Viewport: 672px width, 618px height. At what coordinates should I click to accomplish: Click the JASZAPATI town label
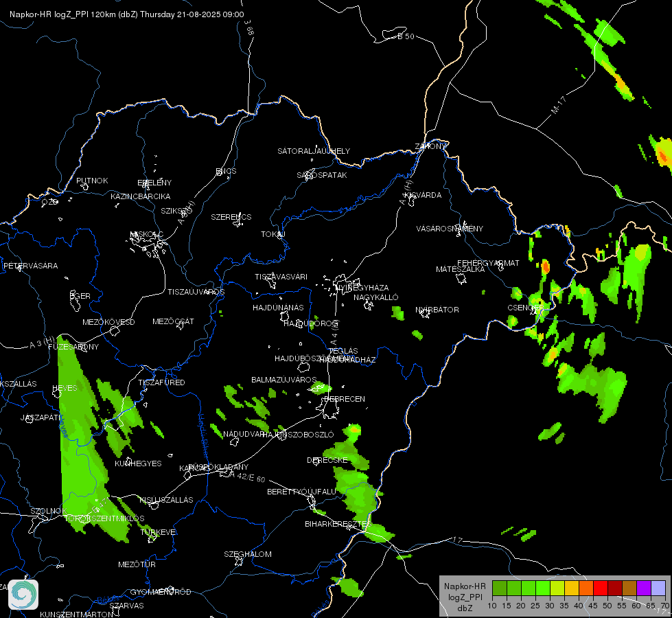tap(41, 417)
